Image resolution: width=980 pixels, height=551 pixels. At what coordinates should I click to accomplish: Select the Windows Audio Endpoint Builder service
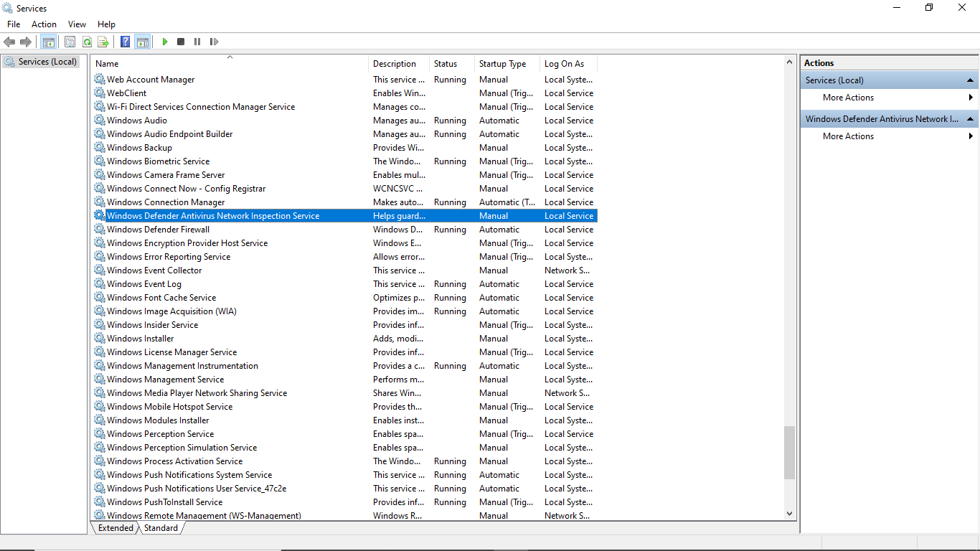click(344, 134)
